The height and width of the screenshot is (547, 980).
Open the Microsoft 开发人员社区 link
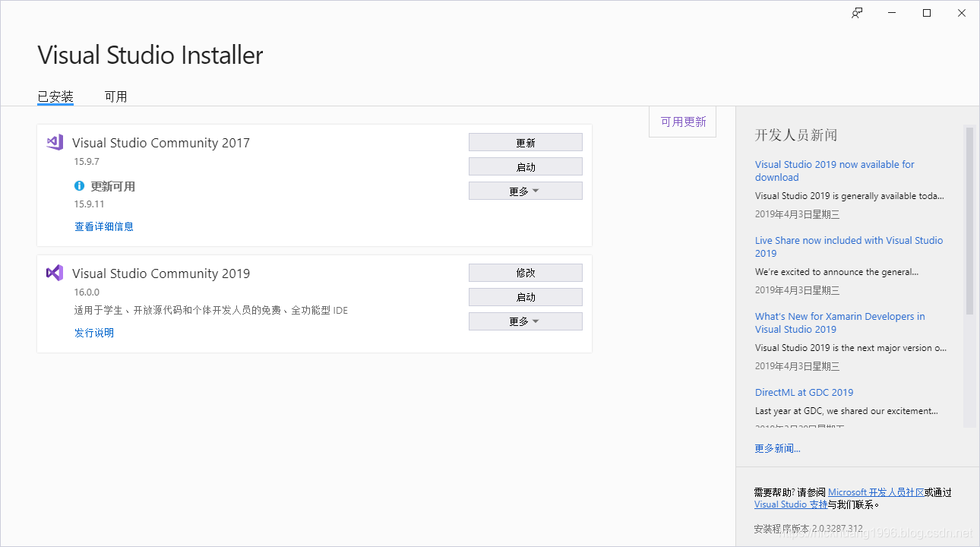coord(876,492)
